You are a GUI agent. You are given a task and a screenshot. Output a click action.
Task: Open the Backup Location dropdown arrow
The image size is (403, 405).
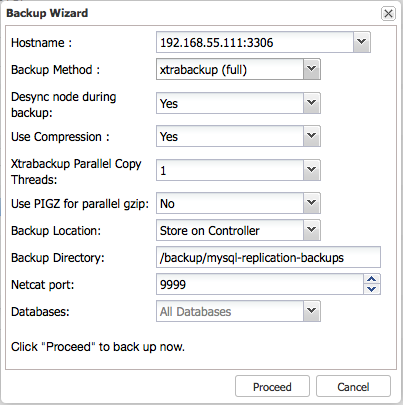click(312, 230)
